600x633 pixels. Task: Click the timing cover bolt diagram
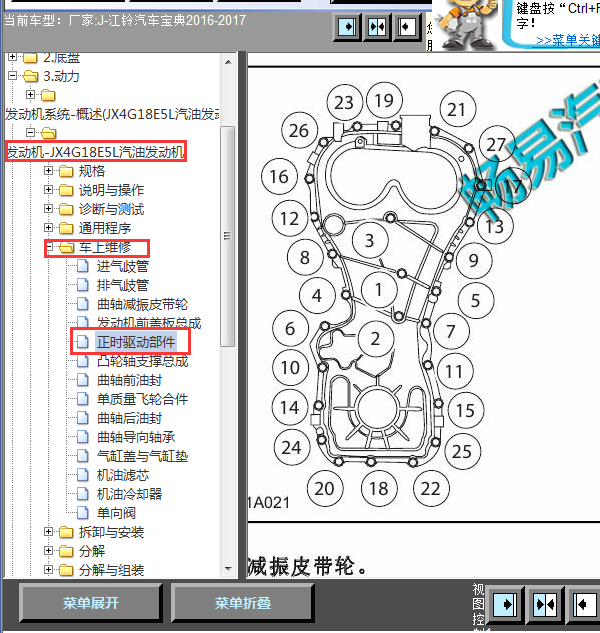click(376, 295)
